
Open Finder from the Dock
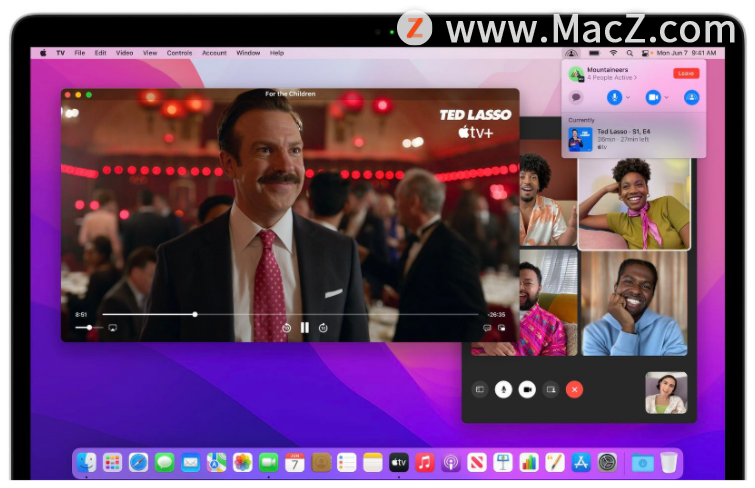coord(86,463)
